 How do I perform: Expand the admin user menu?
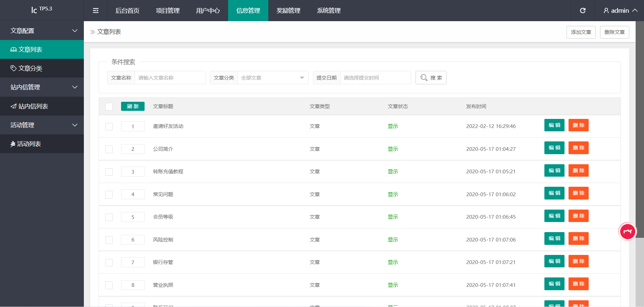click(x=620, y=11)
